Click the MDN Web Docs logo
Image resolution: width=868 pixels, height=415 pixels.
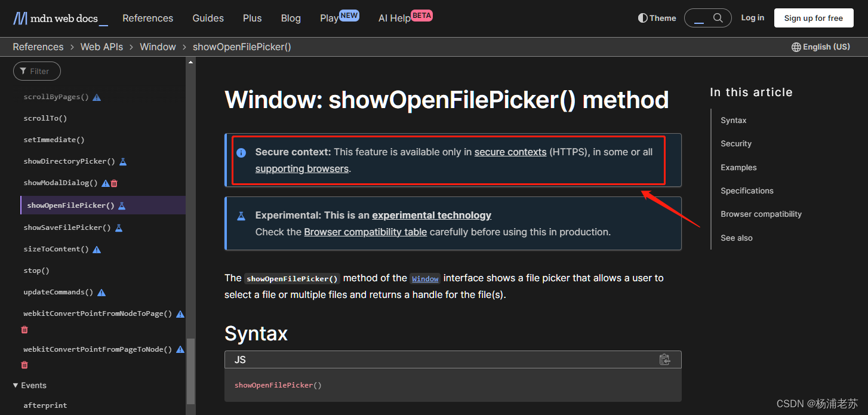point(60,18)
